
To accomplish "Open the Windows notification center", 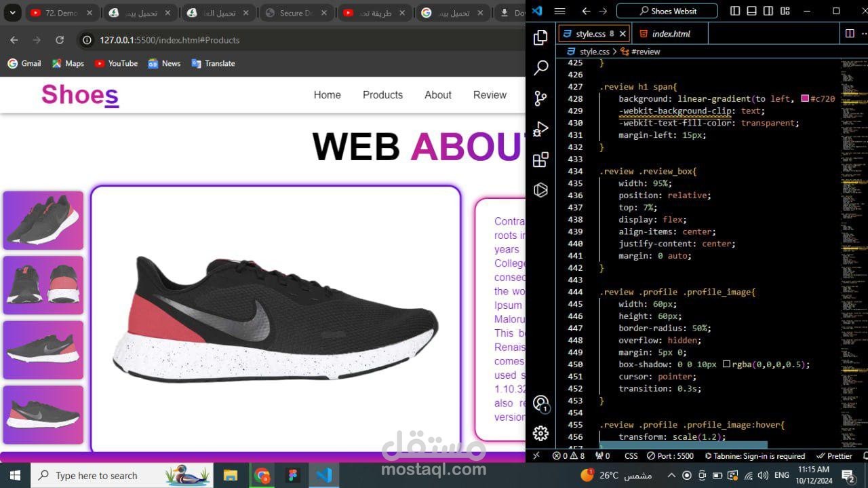I will pyautogui.click(x=848, y=475).
